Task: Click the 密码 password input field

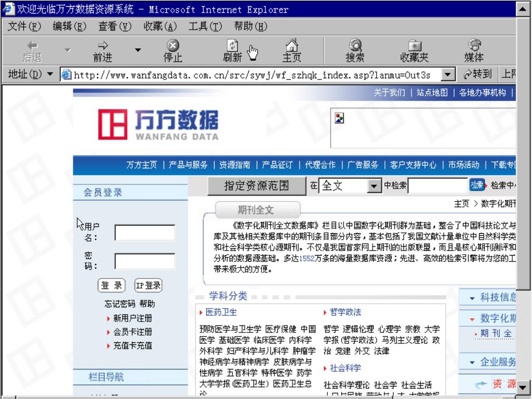Action: [x=145, y=261]
